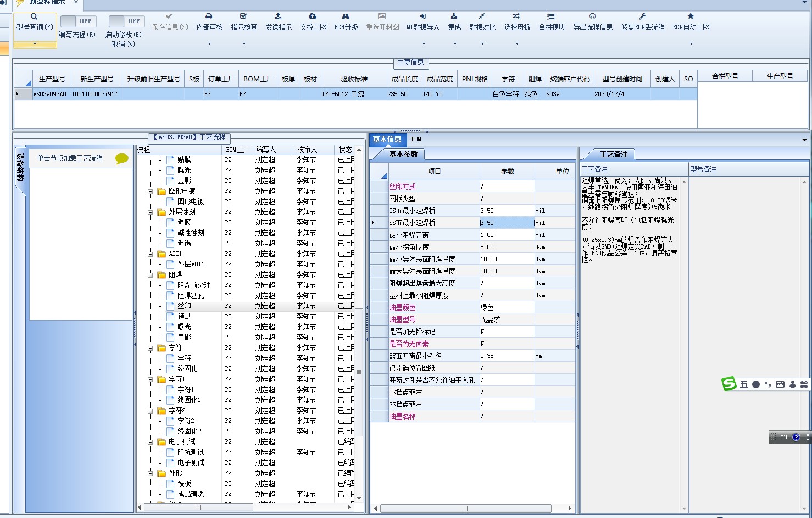Click the Sogou full-half width circle icon

point(756,384)
